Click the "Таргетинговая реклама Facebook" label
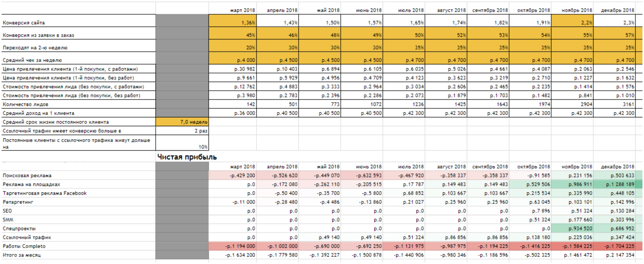This screenshot has height=264, width=644. [x=44, y=193]
